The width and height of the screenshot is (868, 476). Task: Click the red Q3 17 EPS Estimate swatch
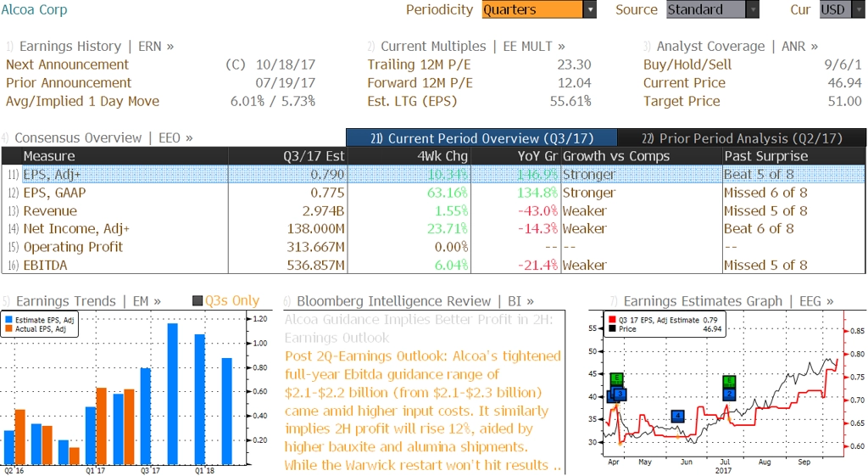pos(612,320)
